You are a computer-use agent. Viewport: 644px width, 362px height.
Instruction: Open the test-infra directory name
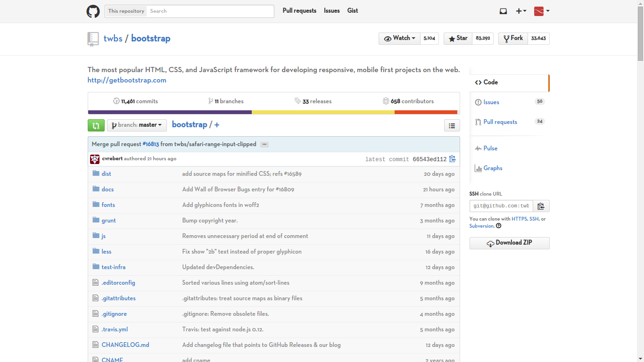[114, 267]
